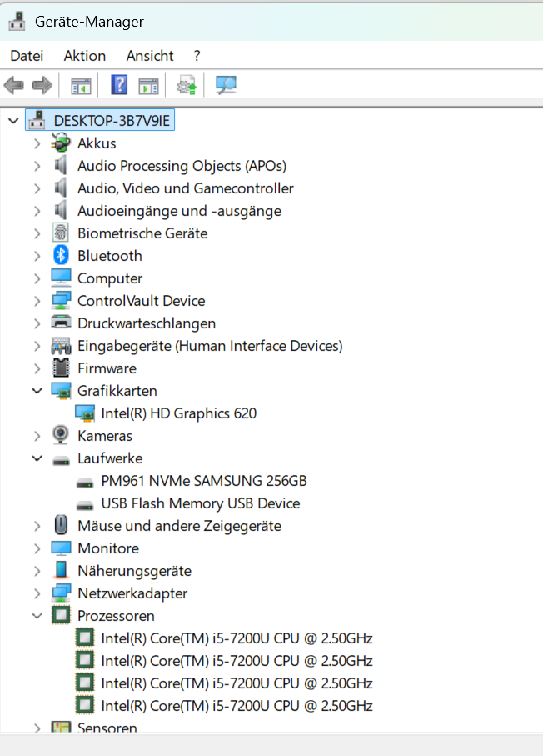Viewport: 543px width, 756px height.
Task: Click the show/hide console tree toolbar icon
Action: [81, 86]
